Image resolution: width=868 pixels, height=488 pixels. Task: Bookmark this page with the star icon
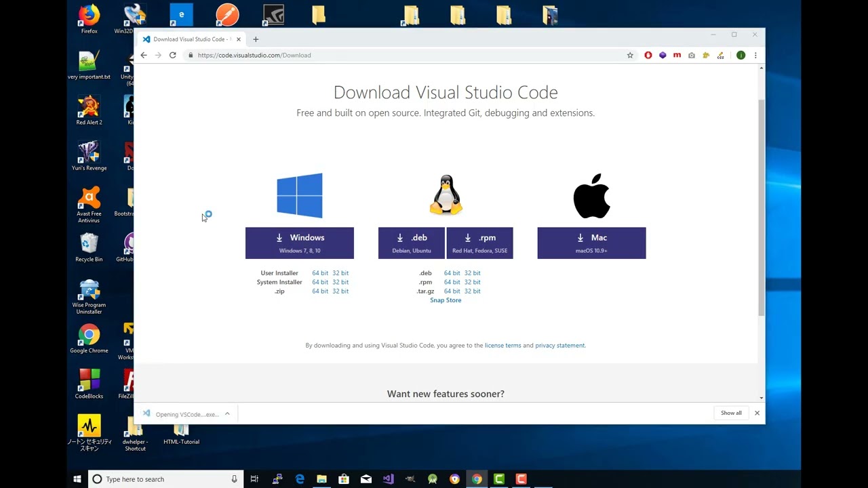pos(630,55)
